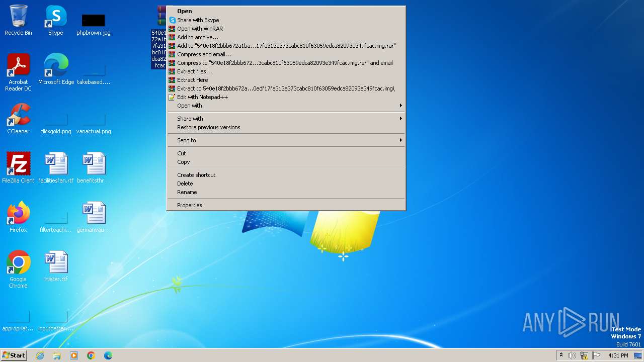
Task: Select the benefitsthr... document icon
Action: 93,167
